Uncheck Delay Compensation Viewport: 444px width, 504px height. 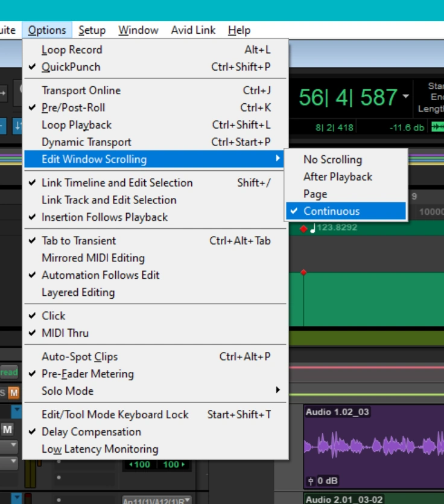91,432
